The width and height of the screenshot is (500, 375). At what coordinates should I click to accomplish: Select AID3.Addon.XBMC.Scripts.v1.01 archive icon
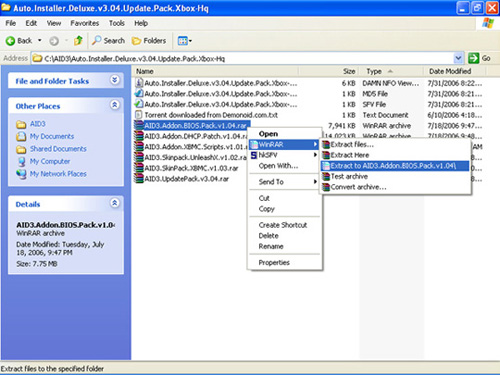[x=139, y=147]
